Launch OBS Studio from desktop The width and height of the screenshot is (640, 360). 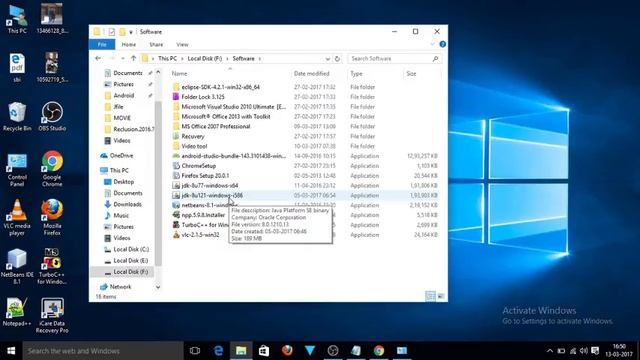coord(52,117)
